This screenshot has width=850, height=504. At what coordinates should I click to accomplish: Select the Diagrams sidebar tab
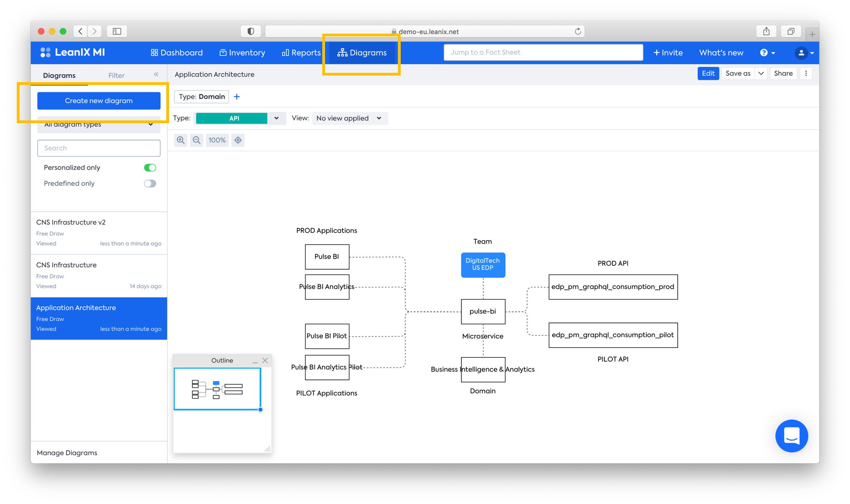click(x=59, y=75)
